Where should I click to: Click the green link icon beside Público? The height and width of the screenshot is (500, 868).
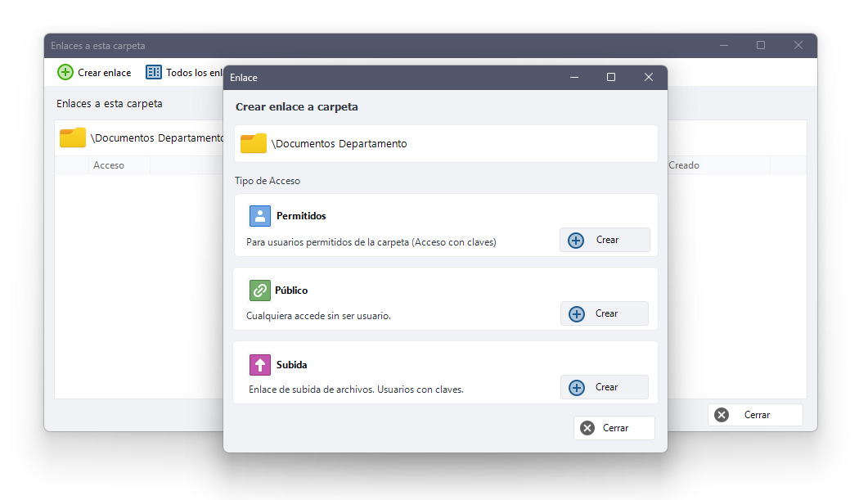pos(259,291)
